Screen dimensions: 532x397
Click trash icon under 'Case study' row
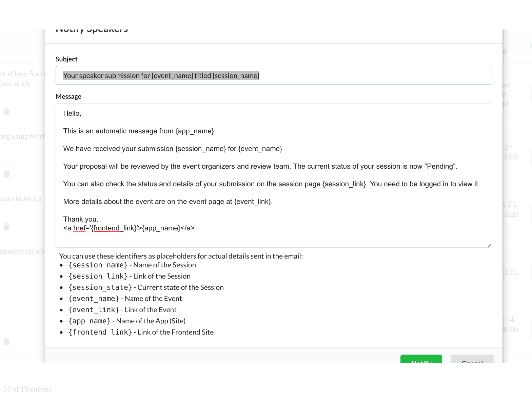click(x=7, y=112)
